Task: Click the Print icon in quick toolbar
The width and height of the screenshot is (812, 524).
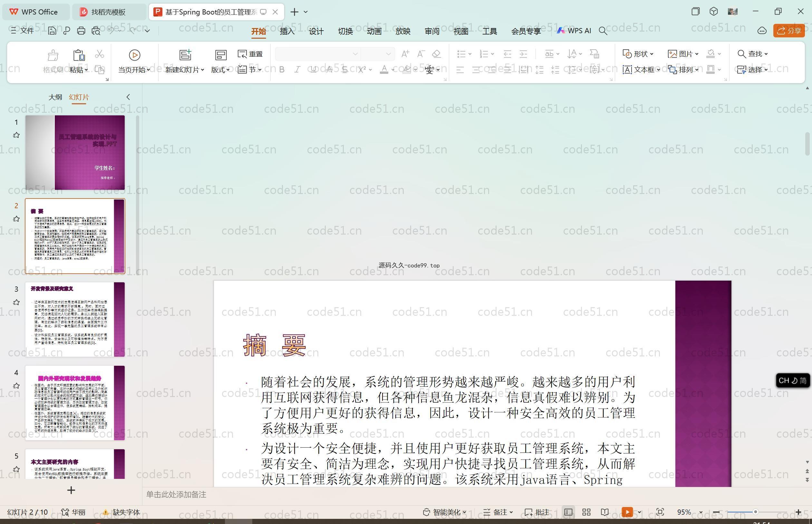Action: pos(81,31)
